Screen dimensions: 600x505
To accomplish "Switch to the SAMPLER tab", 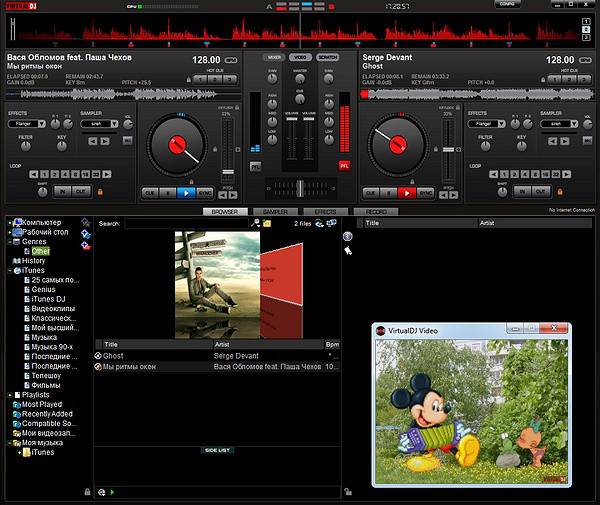I will (275, 212).
